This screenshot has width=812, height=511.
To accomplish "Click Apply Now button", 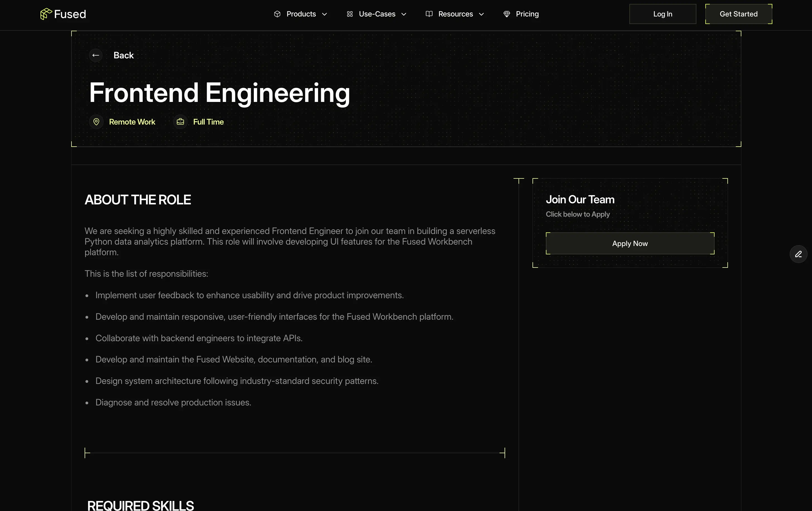I will (630, 243).
